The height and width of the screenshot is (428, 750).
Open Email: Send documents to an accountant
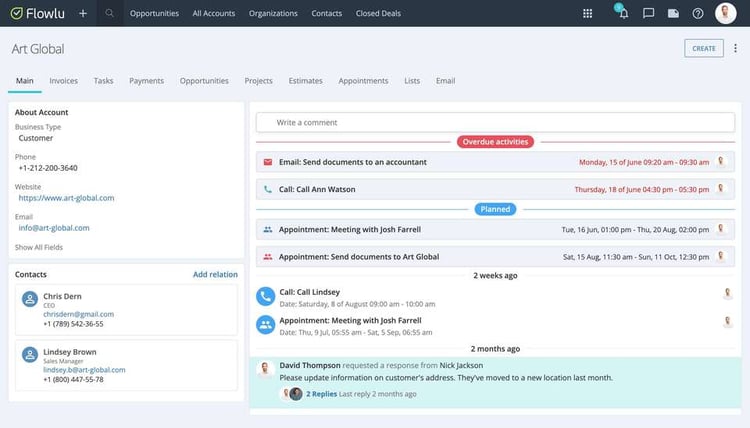click(495, 162)
